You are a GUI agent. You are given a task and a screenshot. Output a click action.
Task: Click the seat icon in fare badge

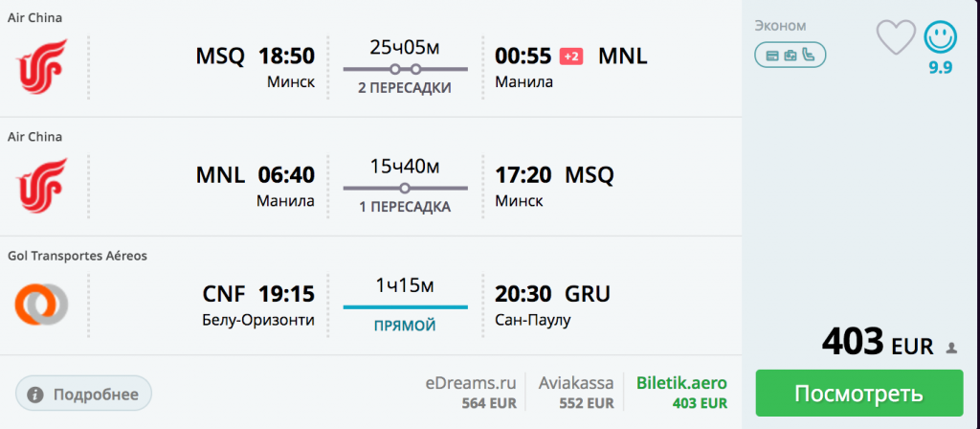click(x=809, y=56)
